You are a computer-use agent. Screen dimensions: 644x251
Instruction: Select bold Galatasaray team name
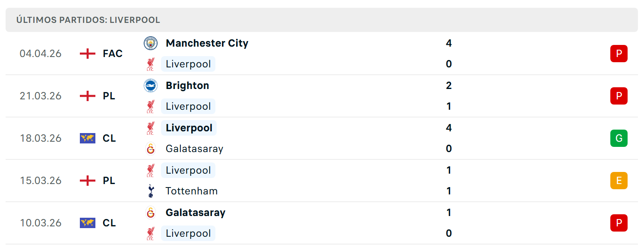click(196, 213)
